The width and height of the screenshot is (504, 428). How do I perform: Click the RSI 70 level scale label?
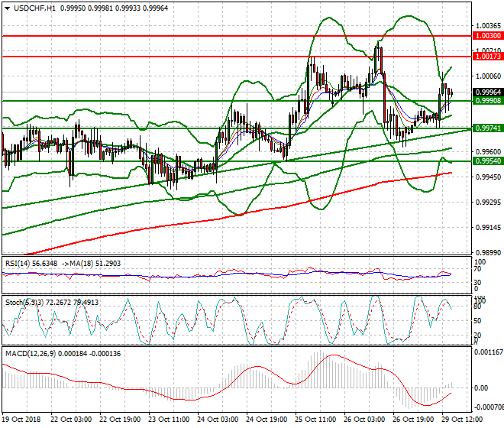[x=477, y=269]
